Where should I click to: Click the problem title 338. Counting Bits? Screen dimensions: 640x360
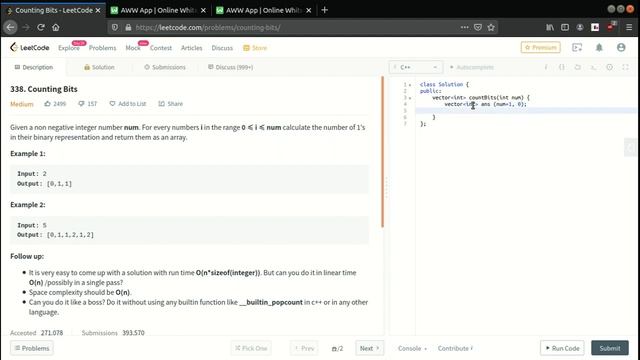click(44, 89)
